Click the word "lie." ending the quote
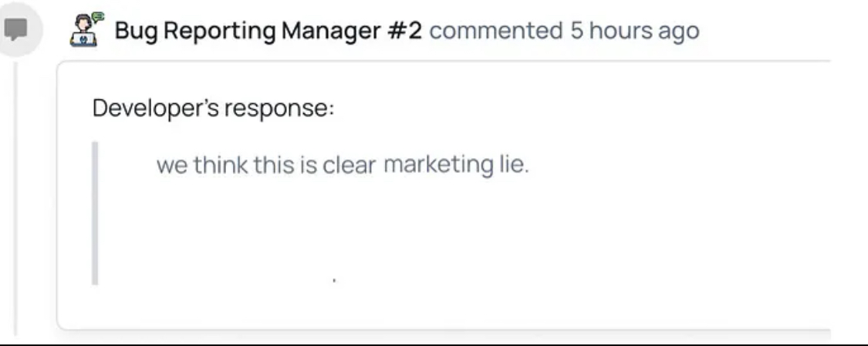Viewport: 868px width, 346px height. 512,166
